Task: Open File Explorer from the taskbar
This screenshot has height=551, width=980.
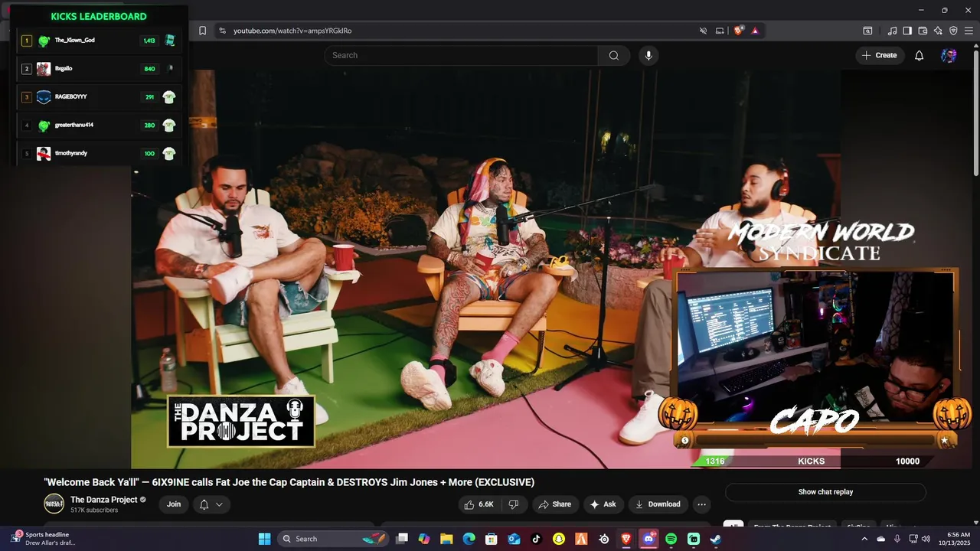Action: (446, 539)
